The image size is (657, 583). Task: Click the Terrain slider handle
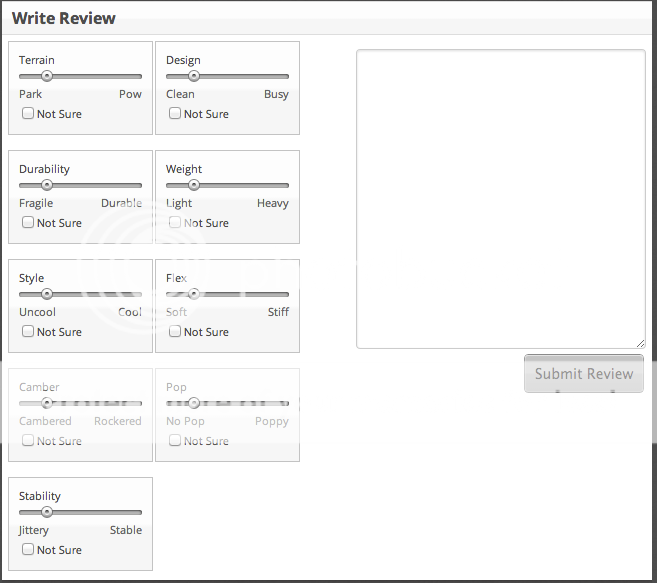46,76
